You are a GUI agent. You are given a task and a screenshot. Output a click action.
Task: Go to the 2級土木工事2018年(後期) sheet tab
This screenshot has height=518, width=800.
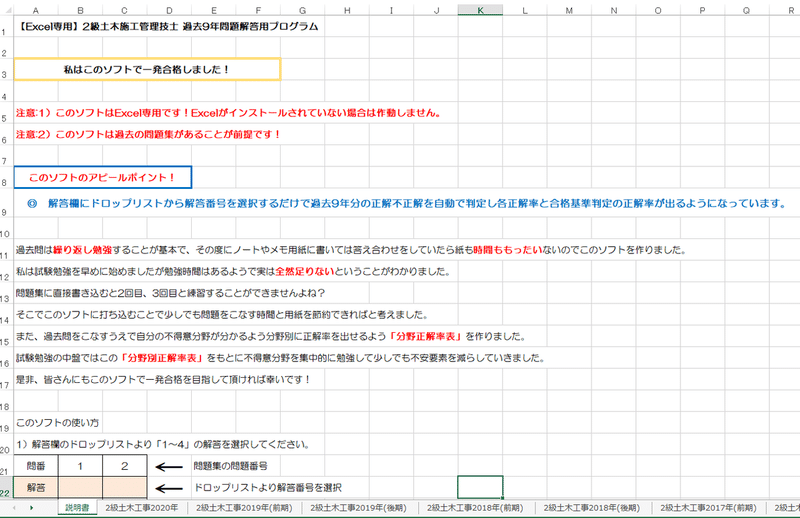591,508
